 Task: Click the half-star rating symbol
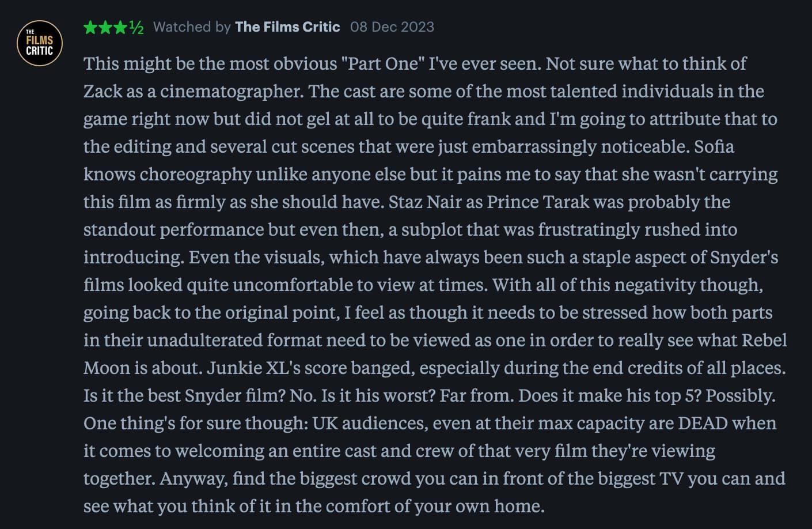pyautogui.click(x=136, y=27)
